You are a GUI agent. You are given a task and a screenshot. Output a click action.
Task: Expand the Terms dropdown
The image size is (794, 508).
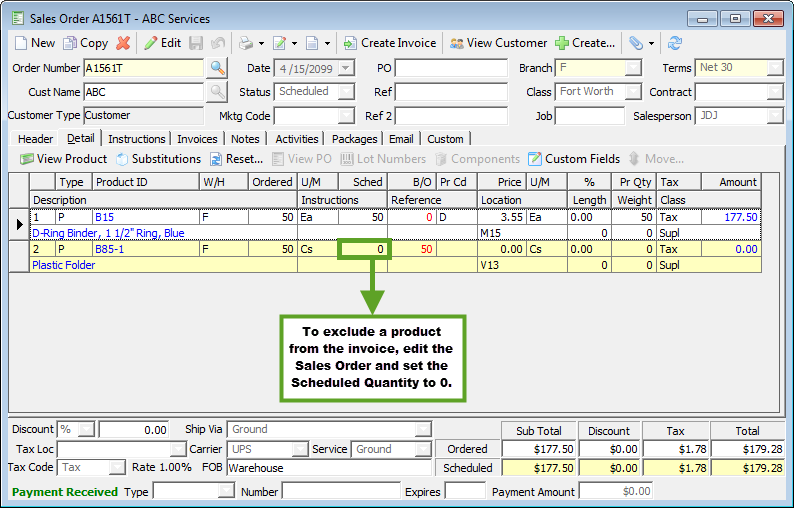coord(775,68)
